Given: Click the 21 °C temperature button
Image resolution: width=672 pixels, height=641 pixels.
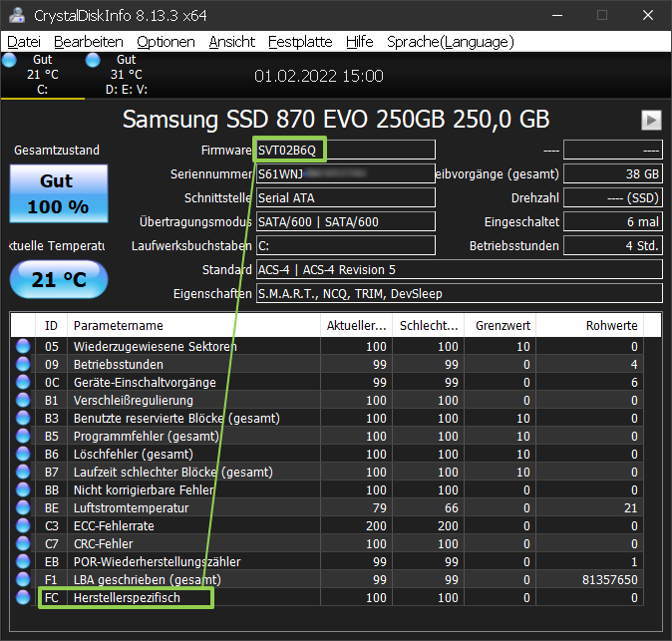Looking at the screenshot, I should coord(59,279).
